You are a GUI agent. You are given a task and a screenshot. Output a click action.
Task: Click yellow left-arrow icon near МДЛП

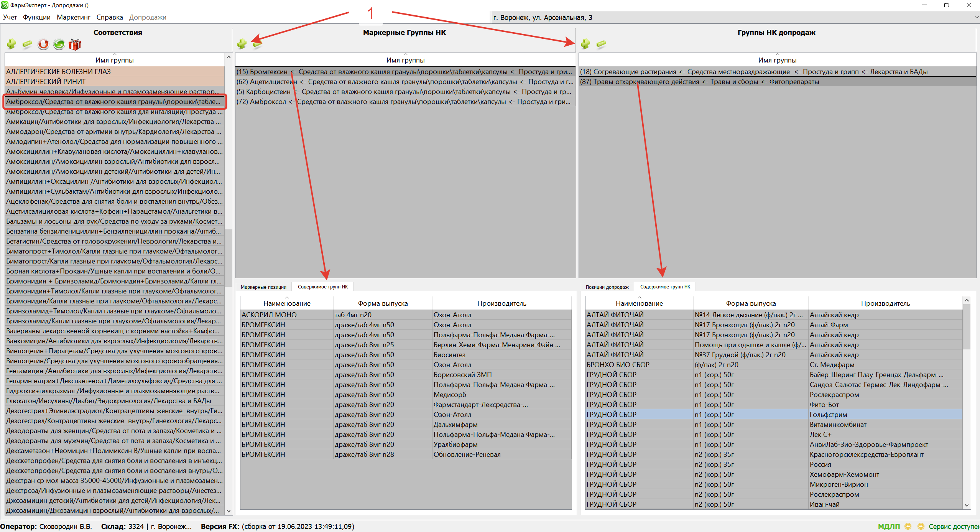(x=908, y=526)
